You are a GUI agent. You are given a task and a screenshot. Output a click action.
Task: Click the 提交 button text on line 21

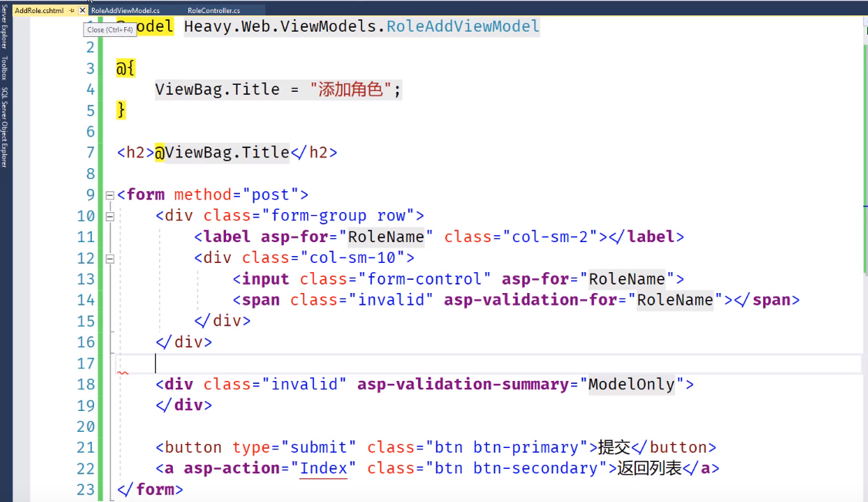point(614,447)
